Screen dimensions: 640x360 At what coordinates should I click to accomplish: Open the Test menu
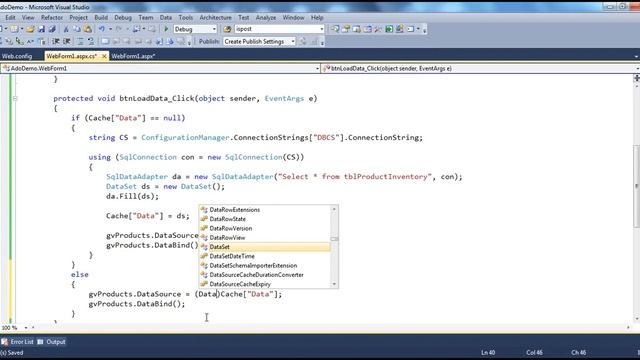point(244,18)
